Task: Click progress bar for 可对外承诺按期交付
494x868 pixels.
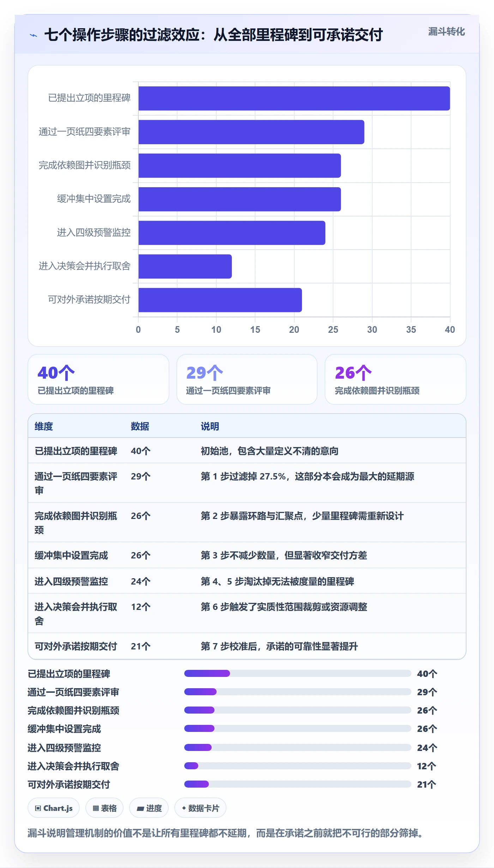Action: [298, 784]
